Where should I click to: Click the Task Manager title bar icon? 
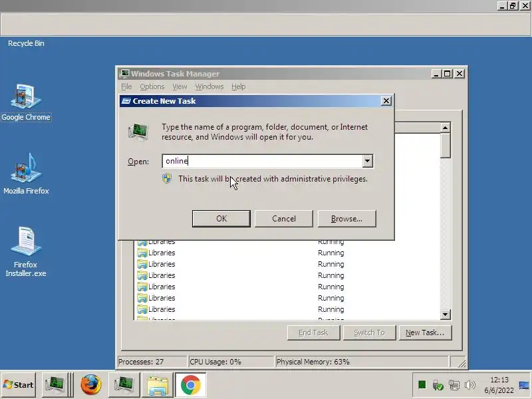(124, 74)
